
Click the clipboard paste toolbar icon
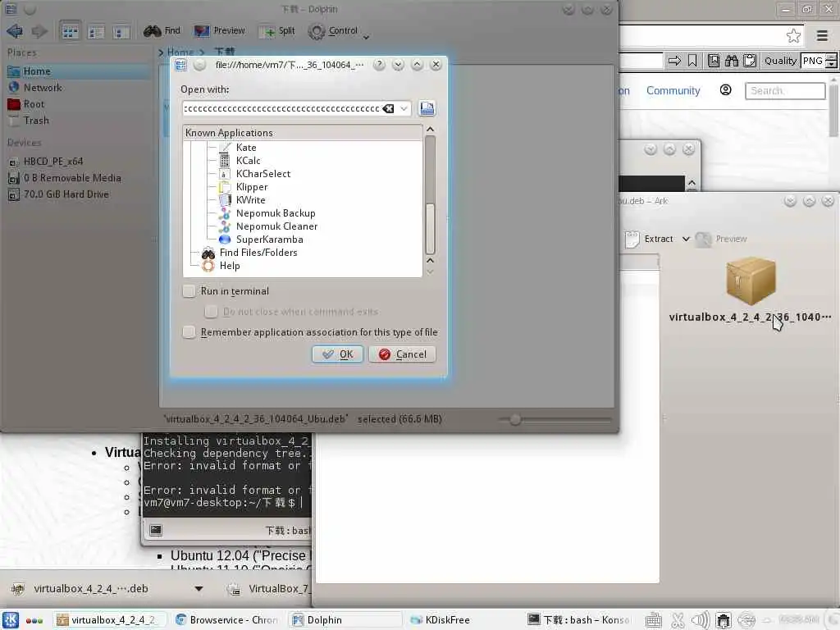click(750, 61)
